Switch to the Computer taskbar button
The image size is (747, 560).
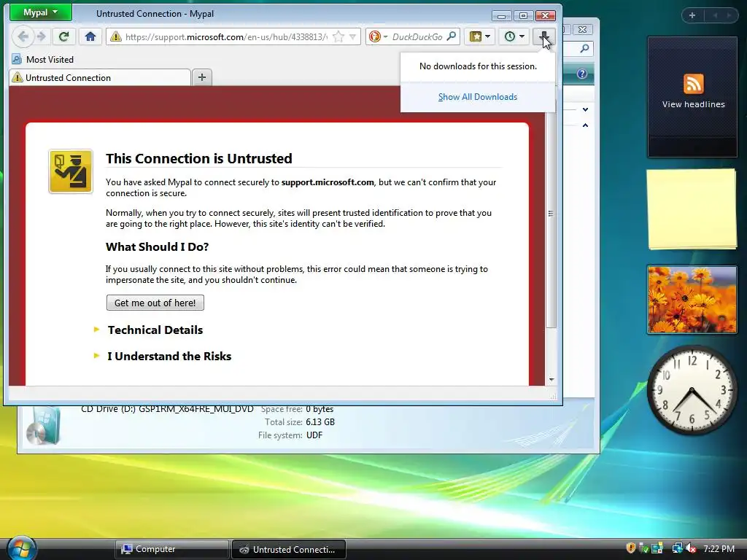pos(172,549)
